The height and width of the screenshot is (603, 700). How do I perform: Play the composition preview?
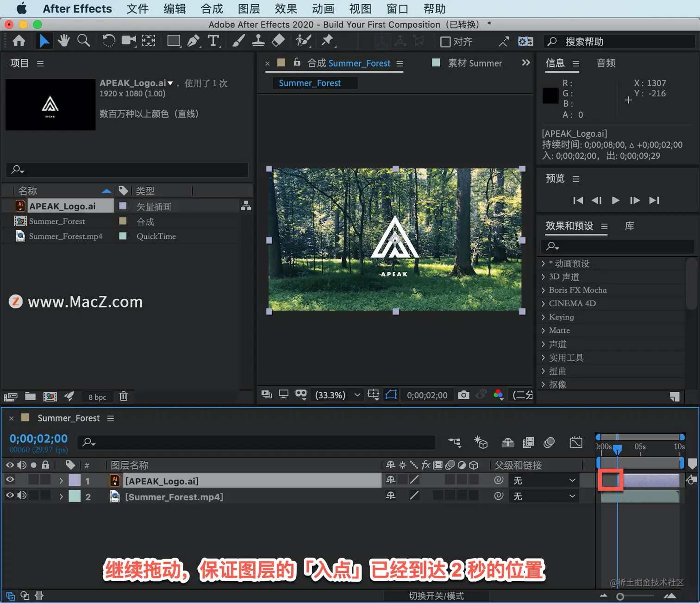tap(615, 200)
